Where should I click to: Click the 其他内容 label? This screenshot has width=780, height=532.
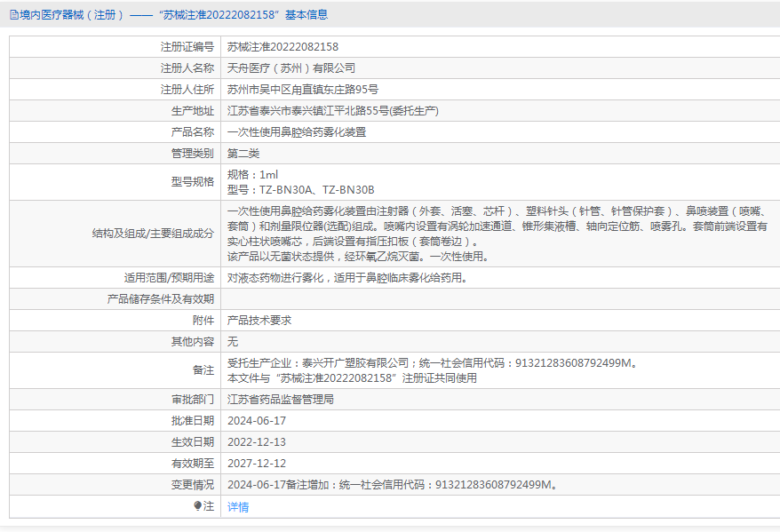(x=193, y=342)
